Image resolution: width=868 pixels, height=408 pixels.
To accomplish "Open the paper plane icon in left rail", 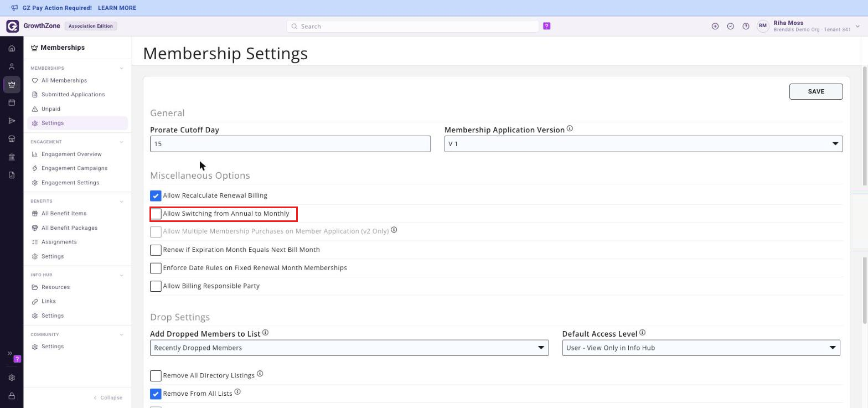I will tap(12, 121).
